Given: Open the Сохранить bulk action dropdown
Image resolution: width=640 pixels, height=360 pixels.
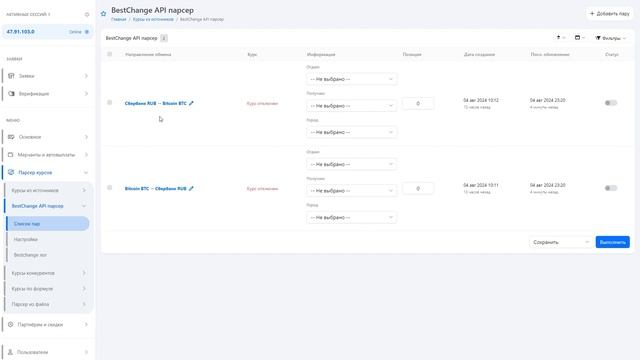Looking at the screenshot, I should click(x=561, y=242).
